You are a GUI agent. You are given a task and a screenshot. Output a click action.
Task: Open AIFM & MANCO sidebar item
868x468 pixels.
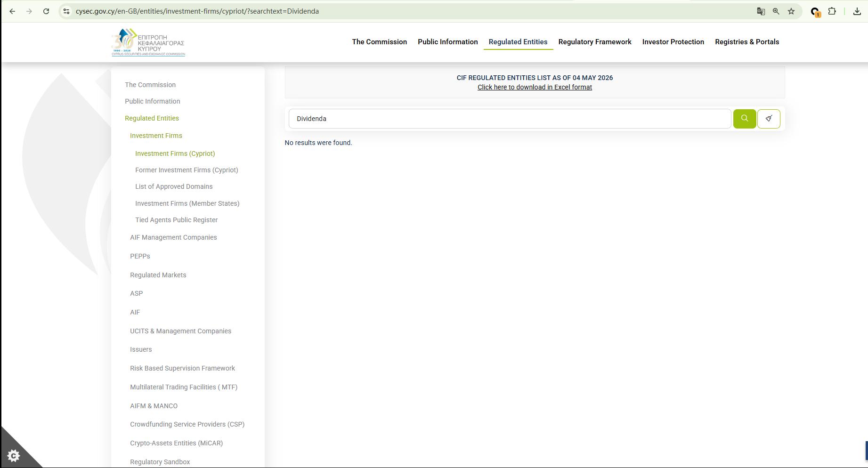[x=154, y=406]
